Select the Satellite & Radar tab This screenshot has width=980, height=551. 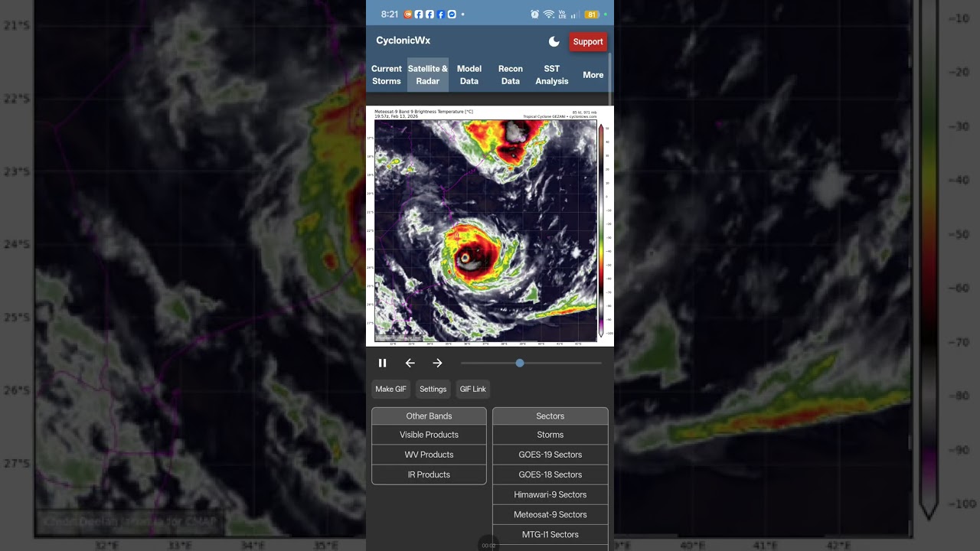(x=428, y=75)
